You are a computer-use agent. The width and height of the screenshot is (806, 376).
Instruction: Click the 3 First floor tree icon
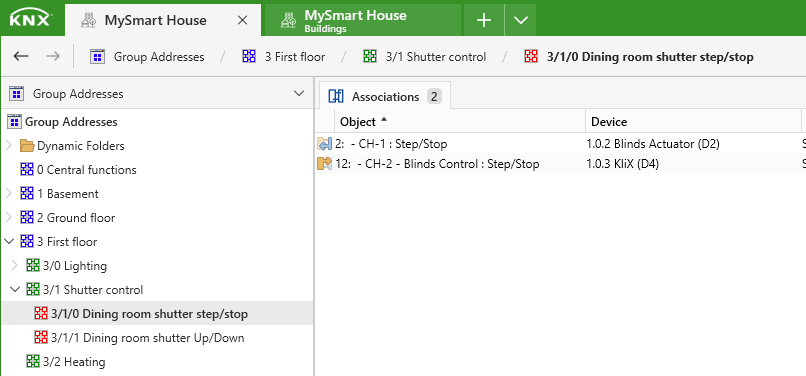click(x=27, y=241)
